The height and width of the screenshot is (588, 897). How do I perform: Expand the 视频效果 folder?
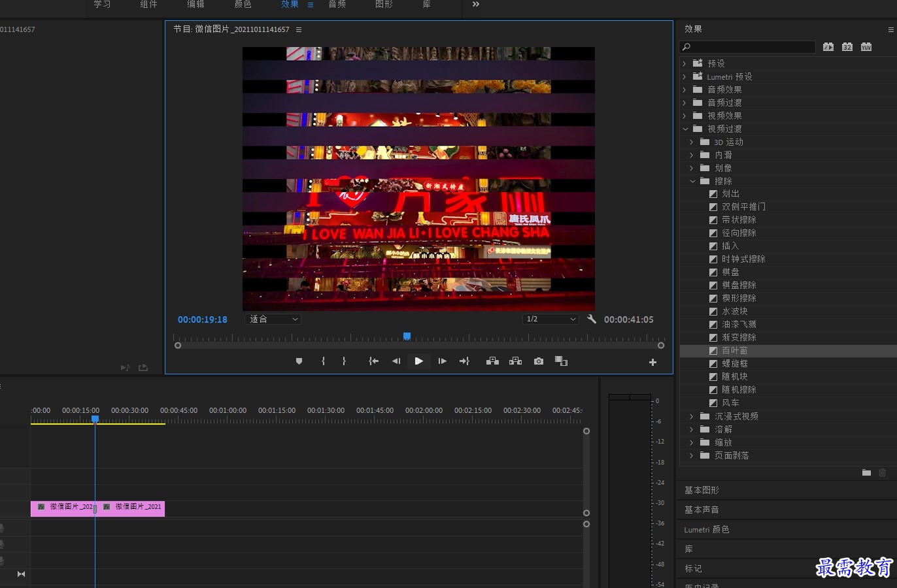[685, 116]
